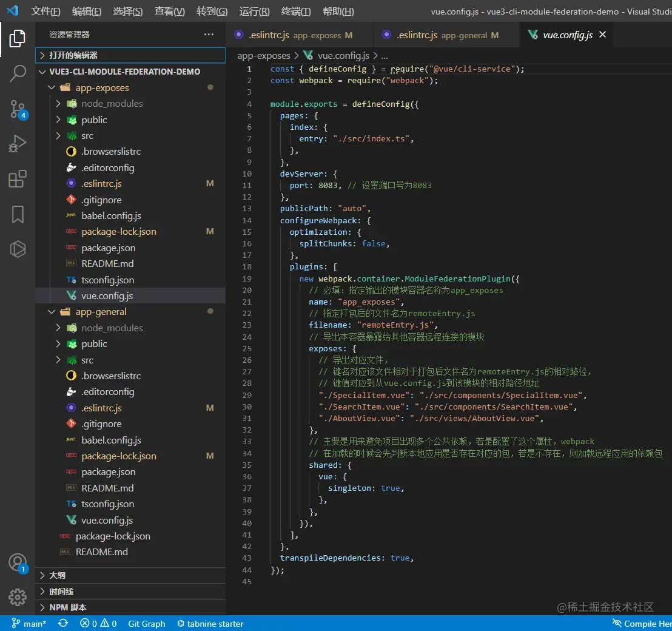The height and width of the screenshot is (631, 672).
Task: Open Git Graph from status bar
Action: (147, 623)
